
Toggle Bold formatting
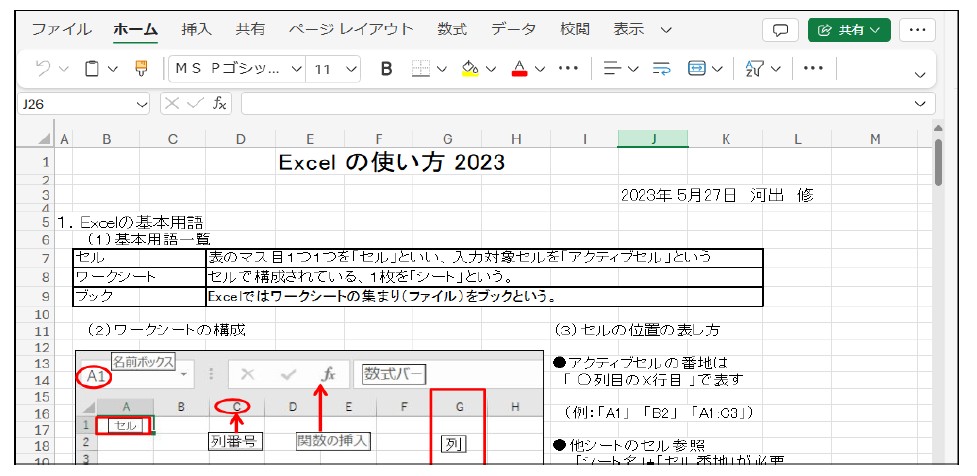coord(387,69)
